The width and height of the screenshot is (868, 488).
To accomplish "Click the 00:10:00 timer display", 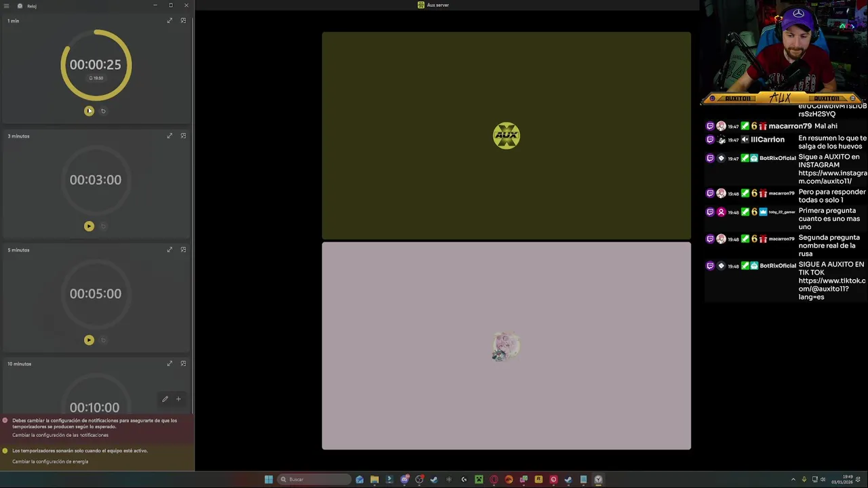I will pos(94,407).
